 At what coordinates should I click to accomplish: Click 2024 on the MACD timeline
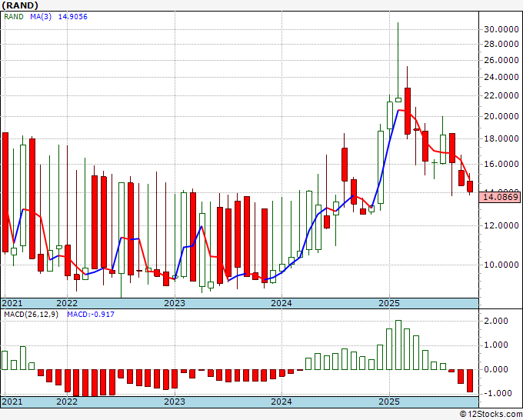coord(281,402)
